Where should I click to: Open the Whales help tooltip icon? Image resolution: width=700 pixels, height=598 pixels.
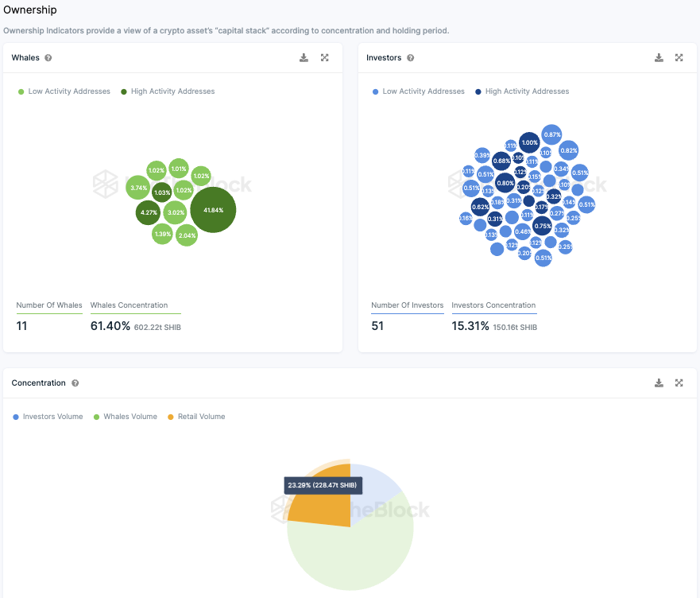[48, 58]
